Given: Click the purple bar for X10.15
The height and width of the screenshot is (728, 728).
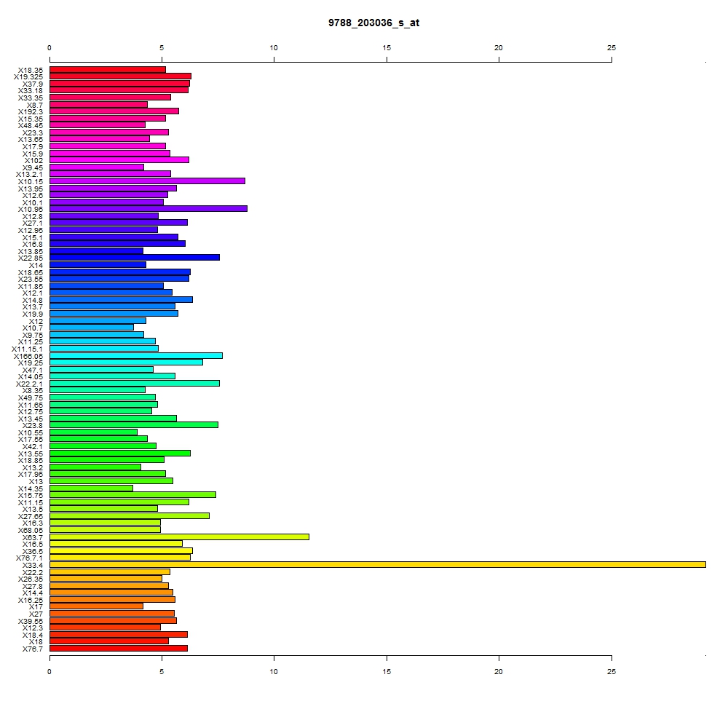Looking at the screenshot, I should coord(147,181).
